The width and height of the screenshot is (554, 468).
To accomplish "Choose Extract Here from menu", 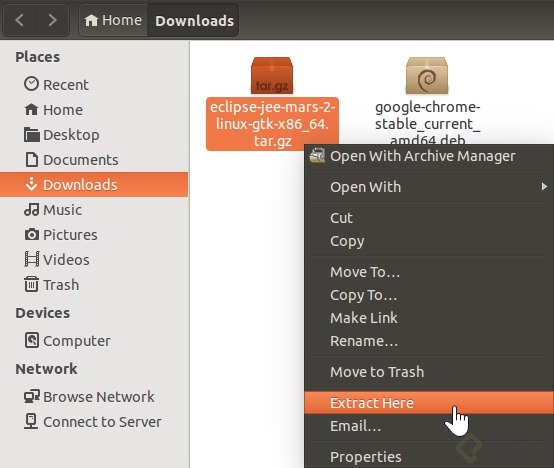I will pos(429,403).
